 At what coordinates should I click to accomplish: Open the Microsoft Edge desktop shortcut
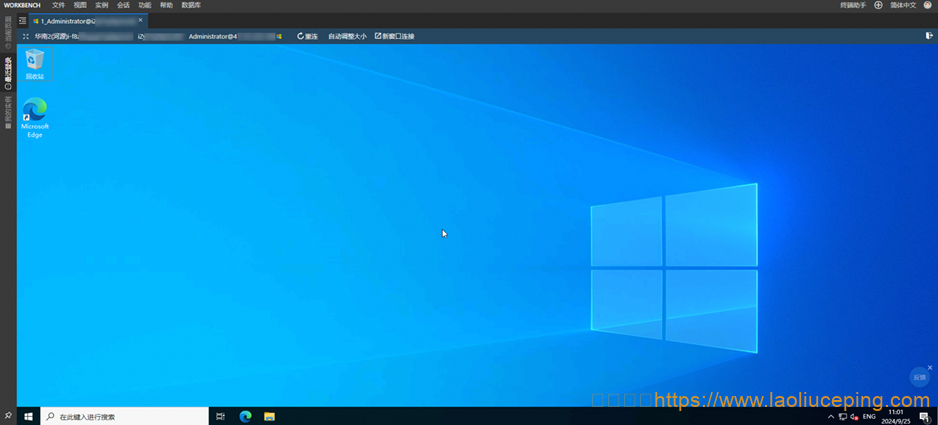click(x=35, y=116)
